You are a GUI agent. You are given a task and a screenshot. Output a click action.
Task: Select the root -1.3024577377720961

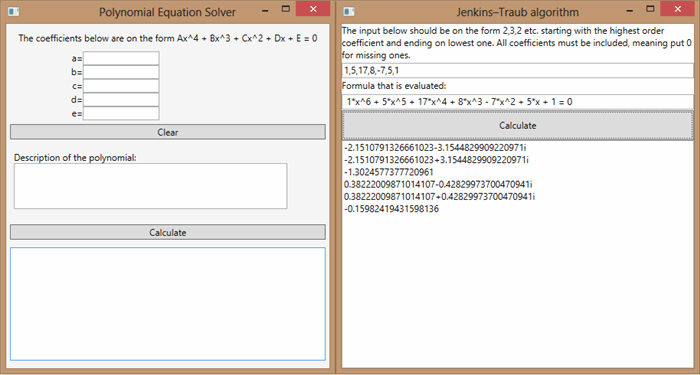click(x=388, y=172)
